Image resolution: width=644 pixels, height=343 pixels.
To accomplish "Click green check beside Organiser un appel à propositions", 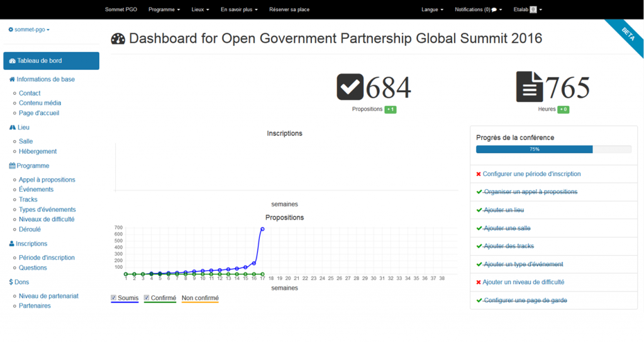I will [479, 192].
